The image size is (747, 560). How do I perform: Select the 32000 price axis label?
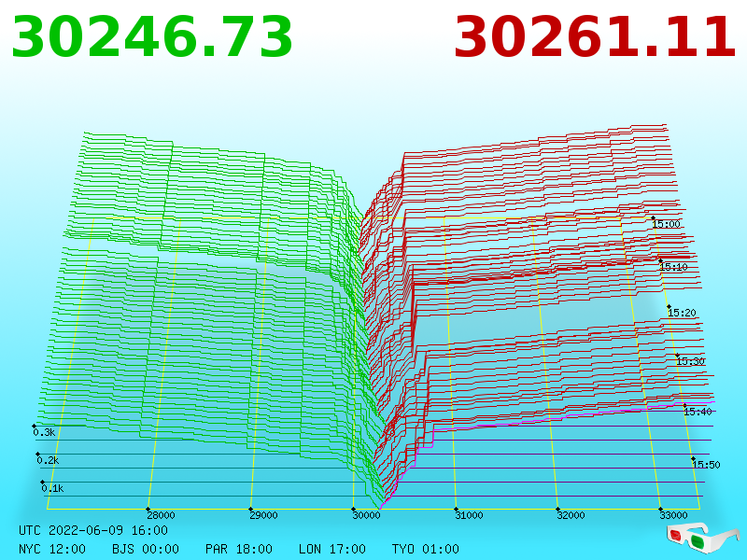[571, 515]
